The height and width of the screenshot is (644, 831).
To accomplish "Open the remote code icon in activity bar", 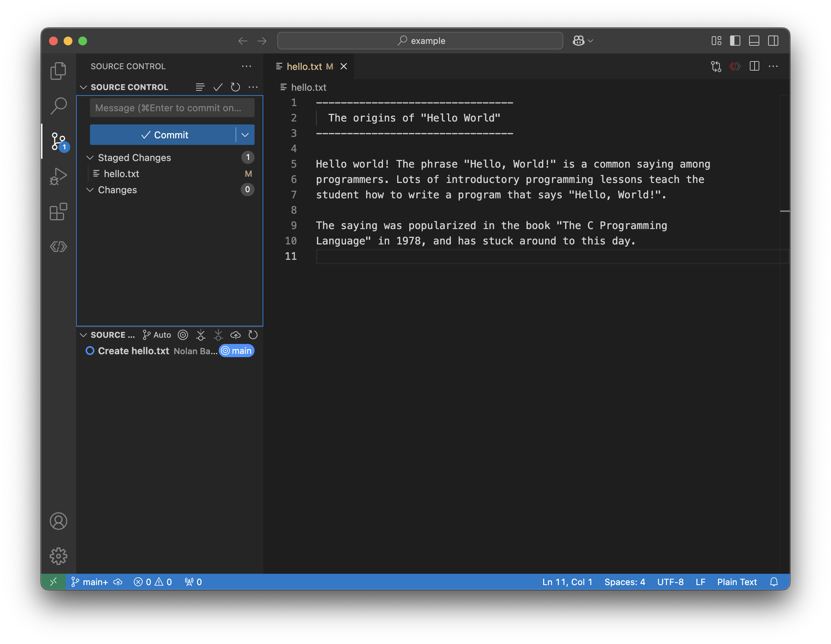I will 58,247.
